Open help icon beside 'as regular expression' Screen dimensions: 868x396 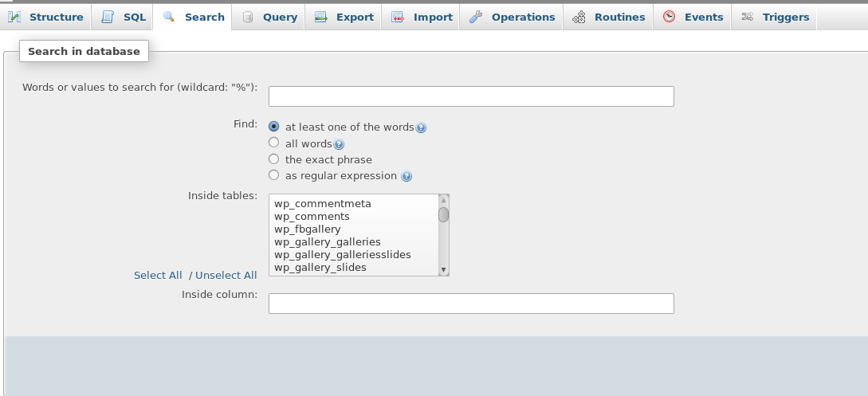(x=407, y=176)
